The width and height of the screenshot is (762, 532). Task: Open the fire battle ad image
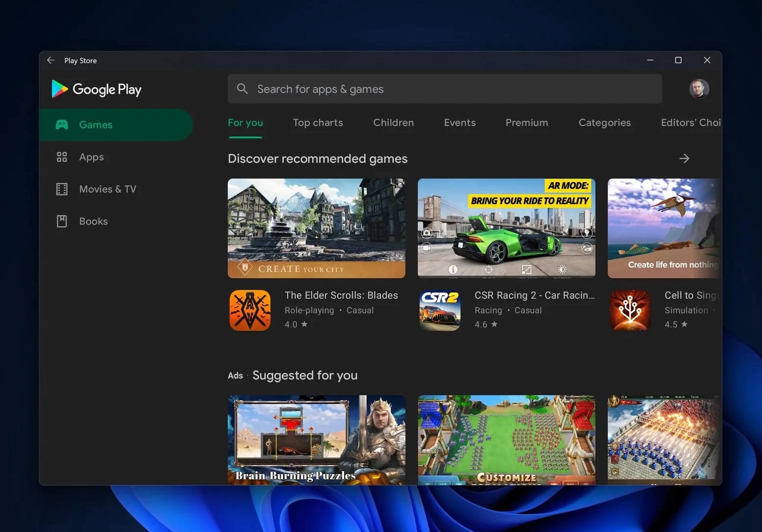[665, 440]
